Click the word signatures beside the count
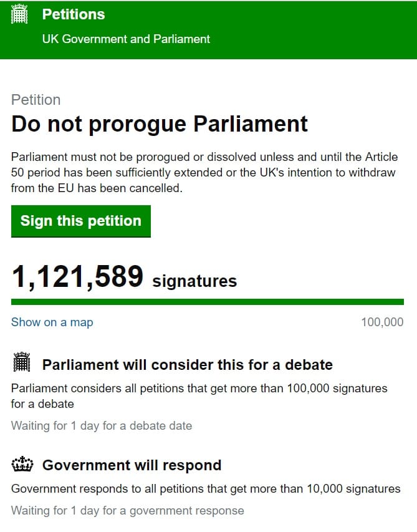 pos(194,281)
